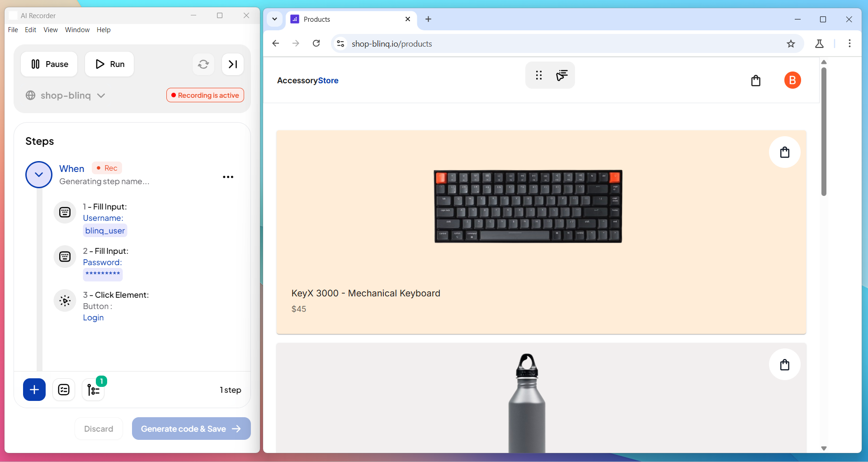Add KeyX 3000 keyboard to bag
This screenshot has width=868, height=462.
coord(784,152)
